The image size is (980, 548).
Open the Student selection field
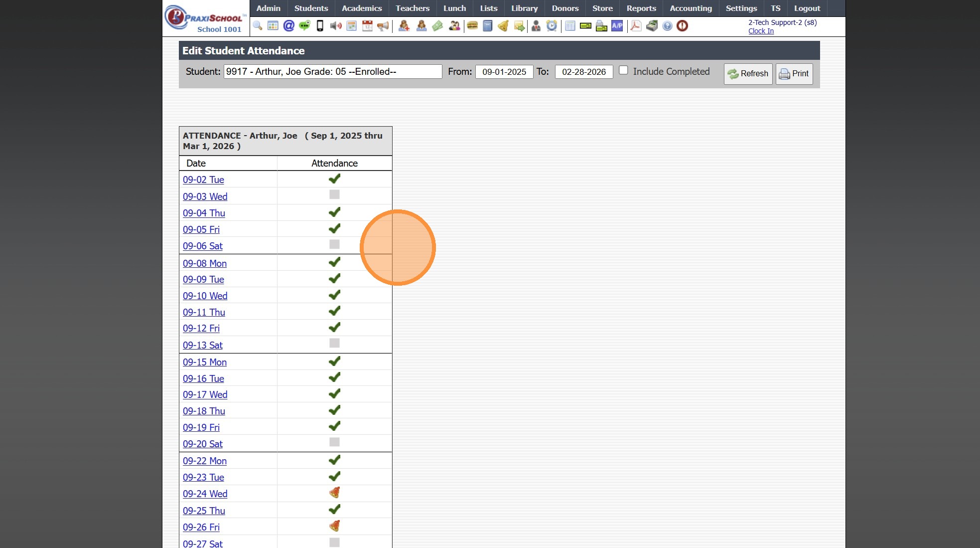point(332,72)
